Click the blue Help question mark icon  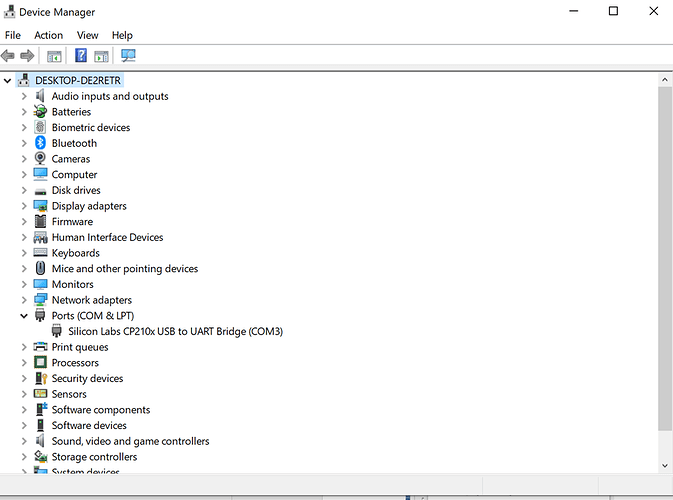[x=81, y=55]
